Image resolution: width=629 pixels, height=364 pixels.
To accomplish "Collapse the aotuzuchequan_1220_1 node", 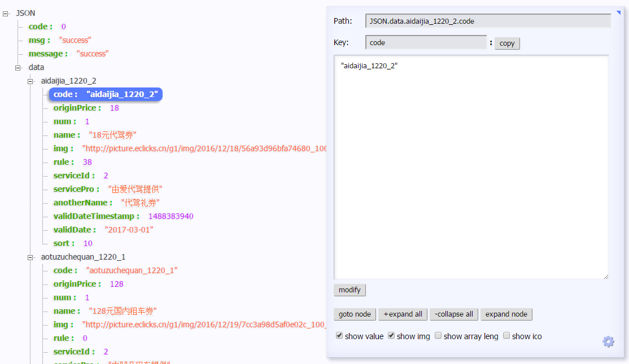I will click(31, 257).
